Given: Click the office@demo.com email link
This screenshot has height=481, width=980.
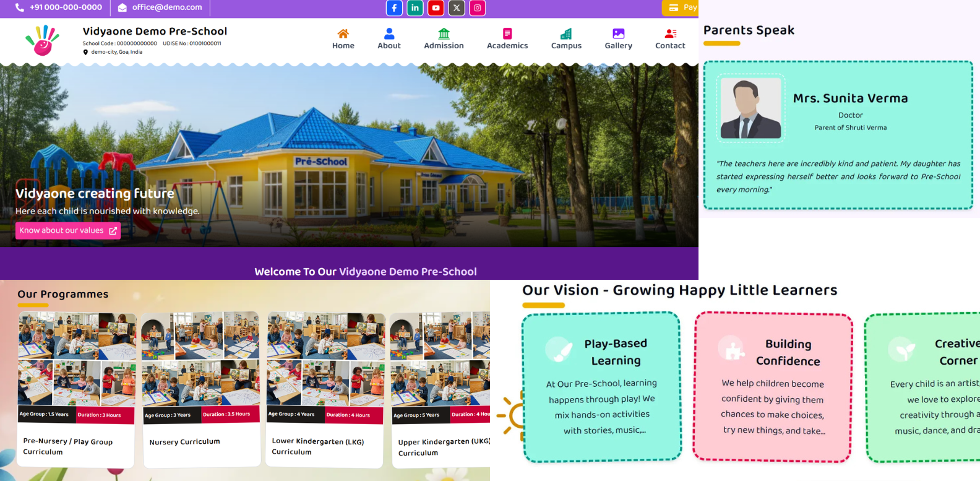Looking at the screenshot, I should coord(167,7).
